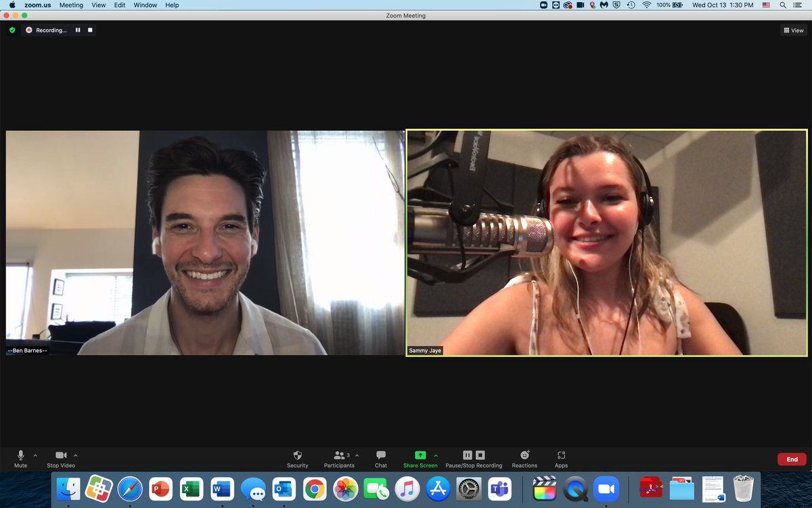Click Malwarebytes icon in menu bar
Image resolution: width=812 pixels, height=508 pixels.
pos(604,5)
